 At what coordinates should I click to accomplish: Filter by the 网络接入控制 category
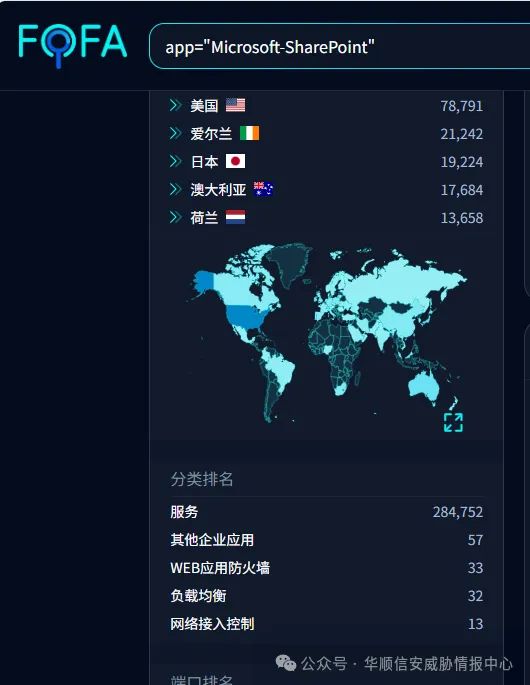coord(212,624)
